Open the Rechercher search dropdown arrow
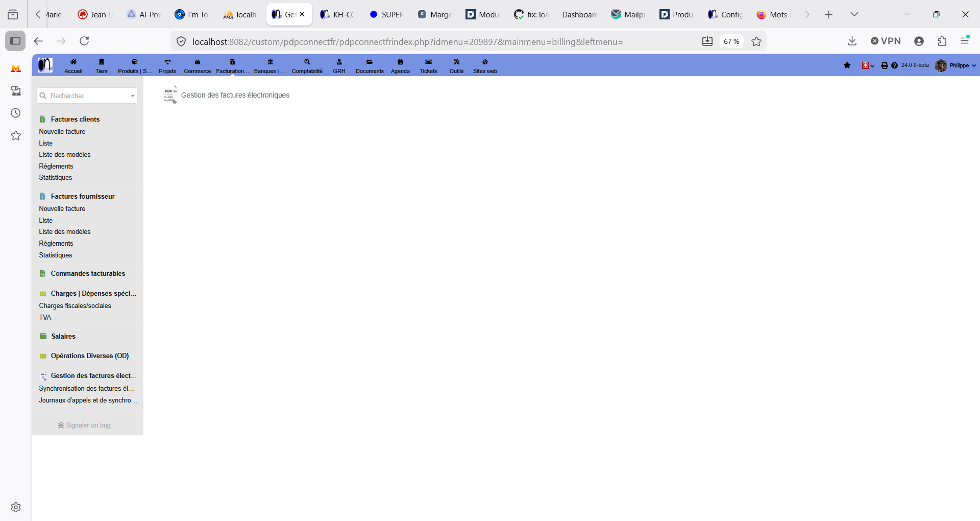Image resolution: width=980 pixels, height=521 pixels. pos(133,96)
